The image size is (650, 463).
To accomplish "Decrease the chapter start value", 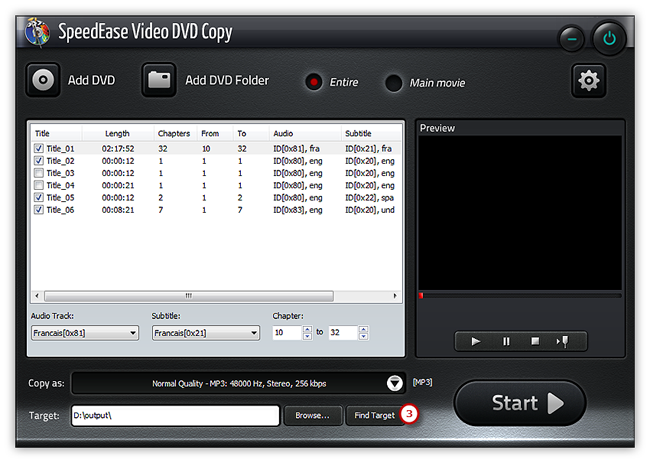I will [307, 336].
